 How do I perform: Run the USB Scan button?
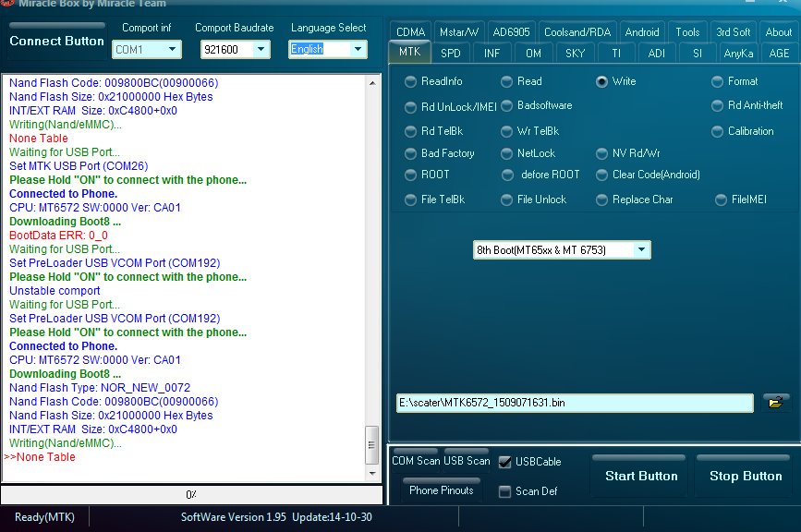pyautogui.click(x=467, y=461)
